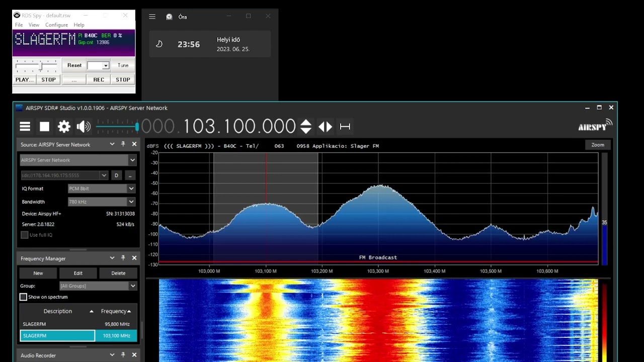Collapse the Audio Recorder panel chevron
Screen dimensions: 644x362
(x=112, y=355)
